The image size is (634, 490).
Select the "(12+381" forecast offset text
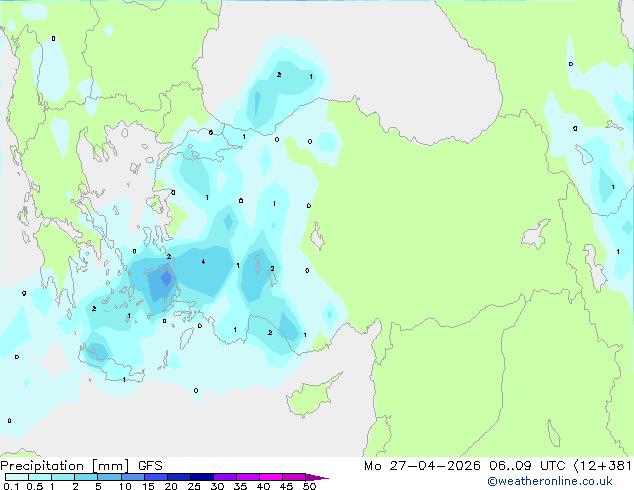602,466
